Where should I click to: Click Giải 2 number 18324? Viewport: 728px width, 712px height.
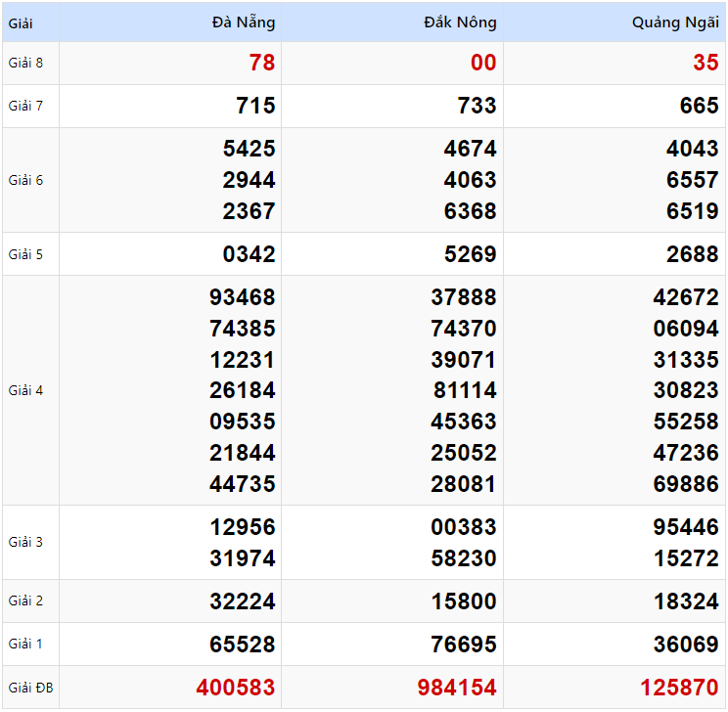coord(686,602)
